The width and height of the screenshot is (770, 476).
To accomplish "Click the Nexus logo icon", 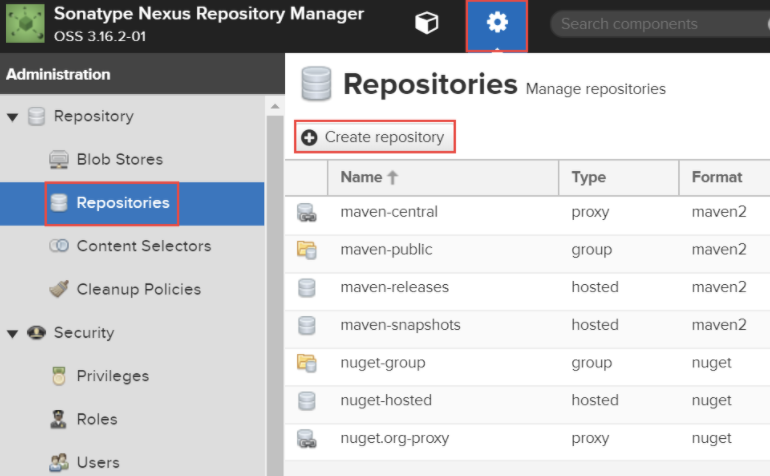I will coord(25,24).
